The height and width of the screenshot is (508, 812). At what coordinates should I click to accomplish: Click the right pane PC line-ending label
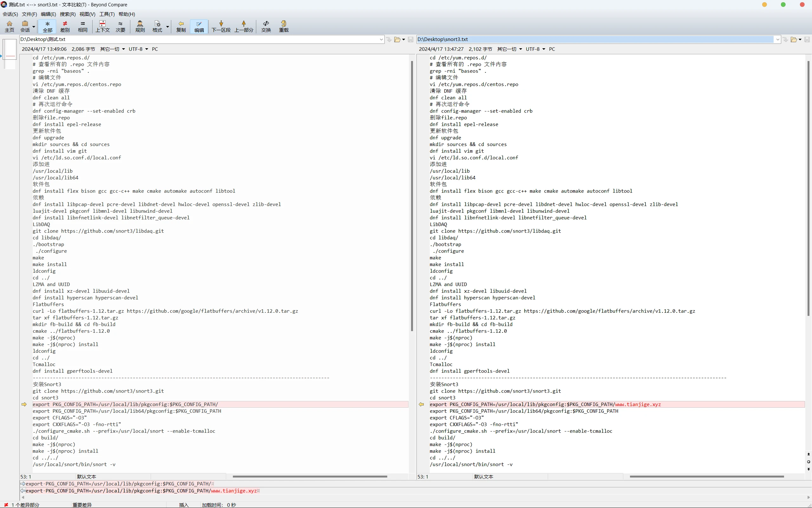[552, 49]
